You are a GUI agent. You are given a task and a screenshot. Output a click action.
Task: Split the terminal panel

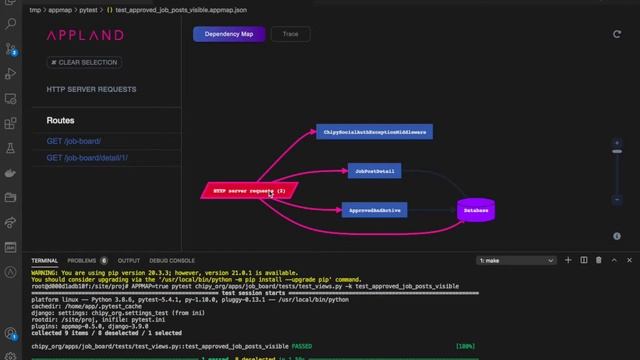coord(584,260)
